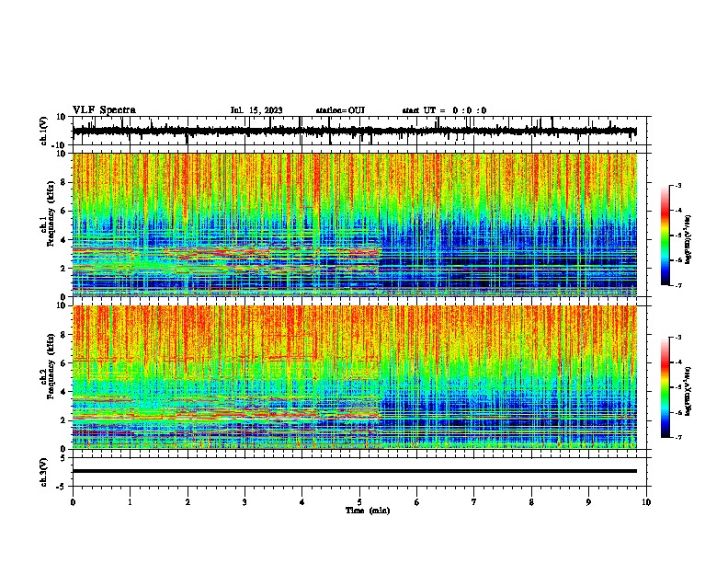Viewport: 728px width, 563px height.
Task: Select the "Jul. 15, 2023" date text
Action: click(256, 110)
